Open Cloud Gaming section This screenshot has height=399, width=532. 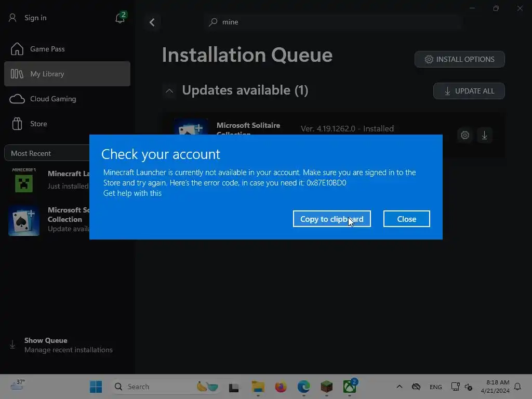[67, 99]
